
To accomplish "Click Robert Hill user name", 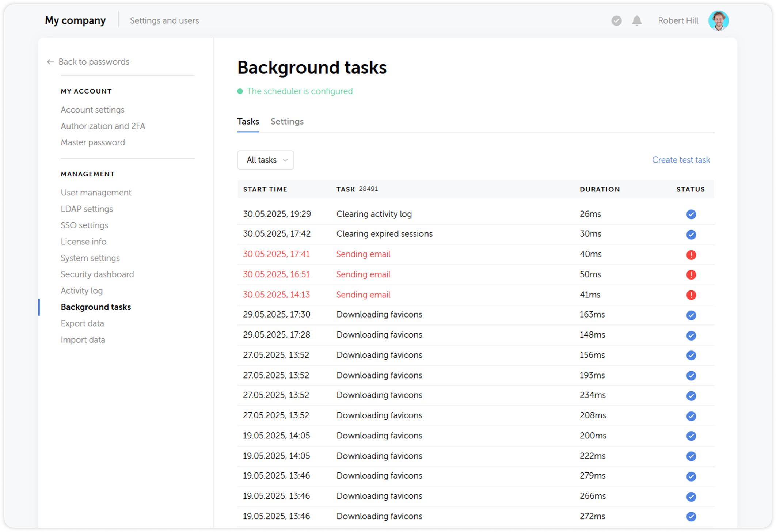I will (678, 21).
